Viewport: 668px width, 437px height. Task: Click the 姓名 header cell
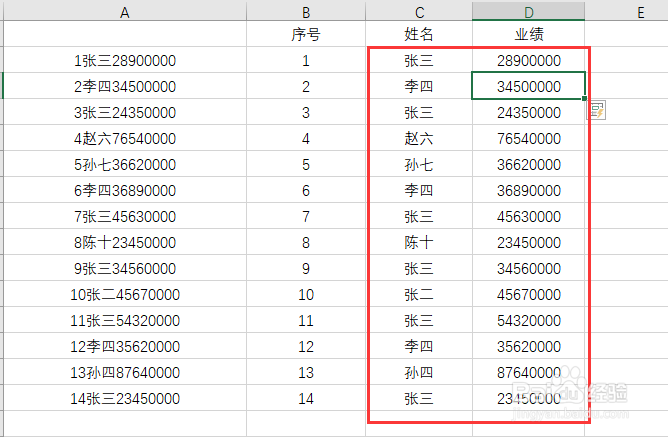(x=419, y=34)
